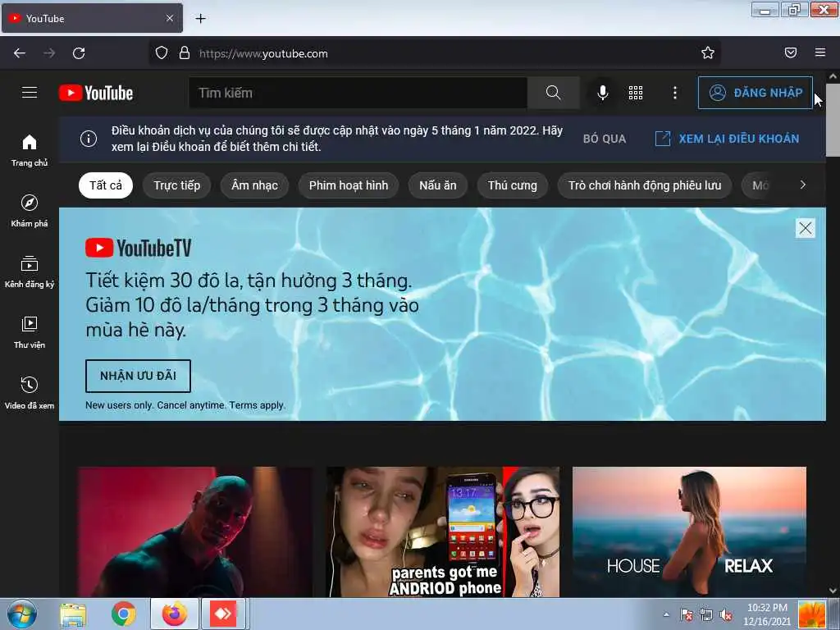Open the parents got me ANDRIOD phone video
This screenshot has width=840, height=630.
tap(443, 532)
